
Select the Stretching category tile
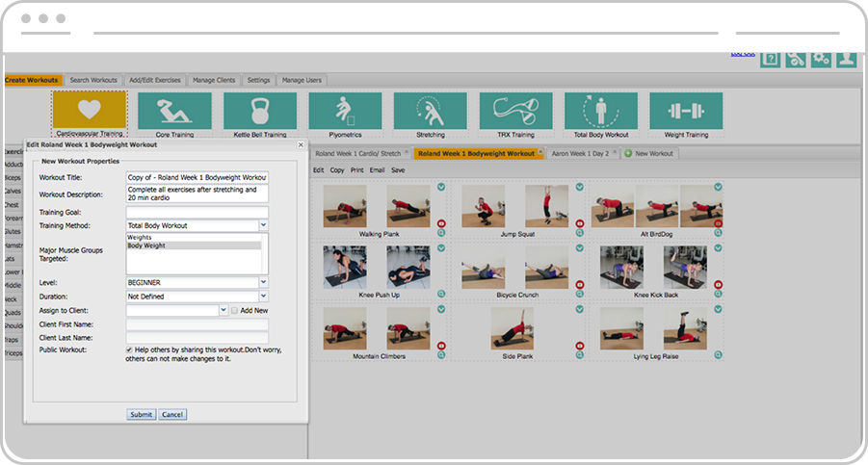tap(430, 111)
